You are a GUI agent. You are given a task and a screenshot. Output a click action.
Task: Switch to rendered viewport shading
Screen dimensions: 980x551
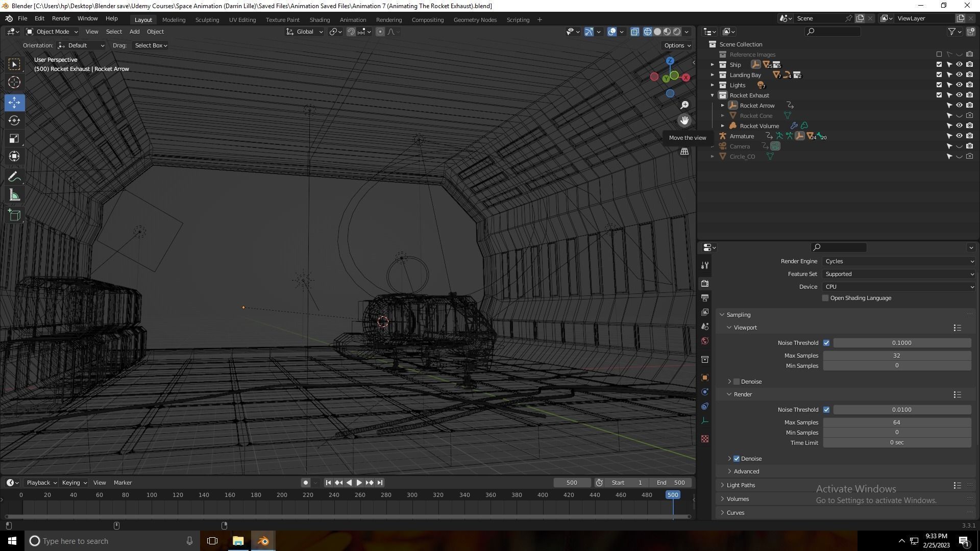pos(677,32)
